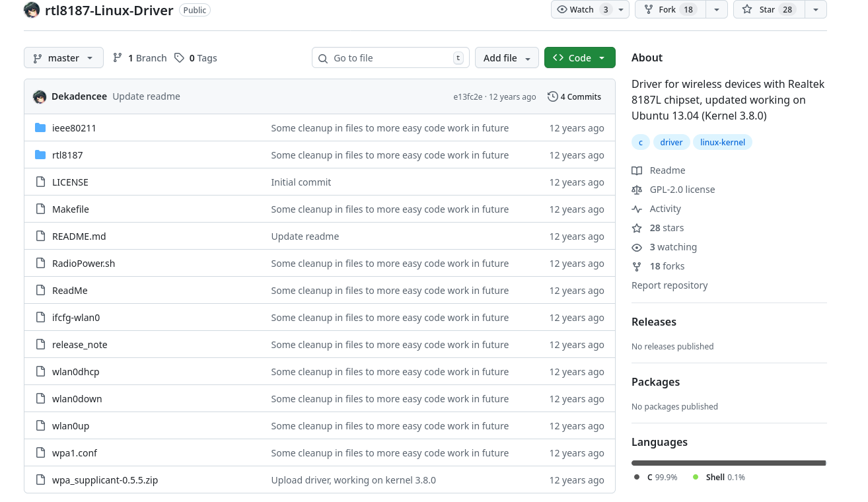
Task: Click the release_note file icon
Action: 40,345
